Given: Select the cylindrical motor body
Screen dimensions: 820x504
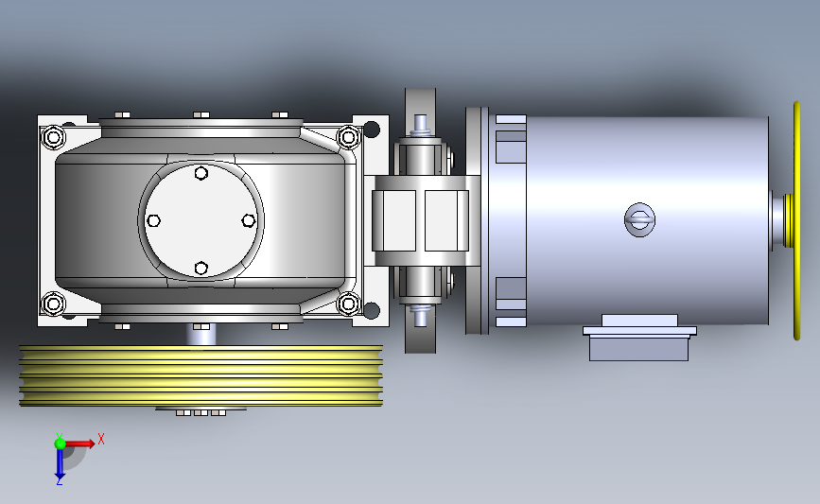Looking at the screenshot, I should (647, 220).
